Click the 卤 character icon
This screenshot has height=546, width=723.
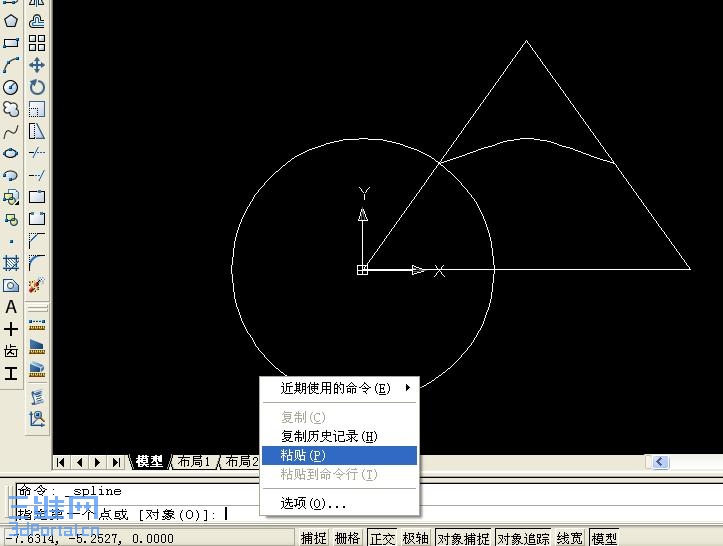coord(11,351)
